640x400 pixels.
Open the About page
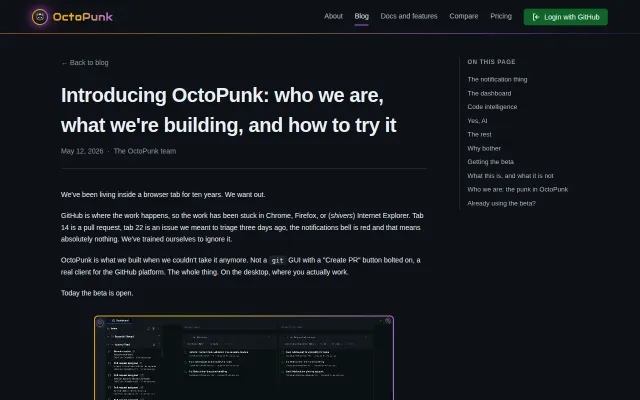(333, 16)
